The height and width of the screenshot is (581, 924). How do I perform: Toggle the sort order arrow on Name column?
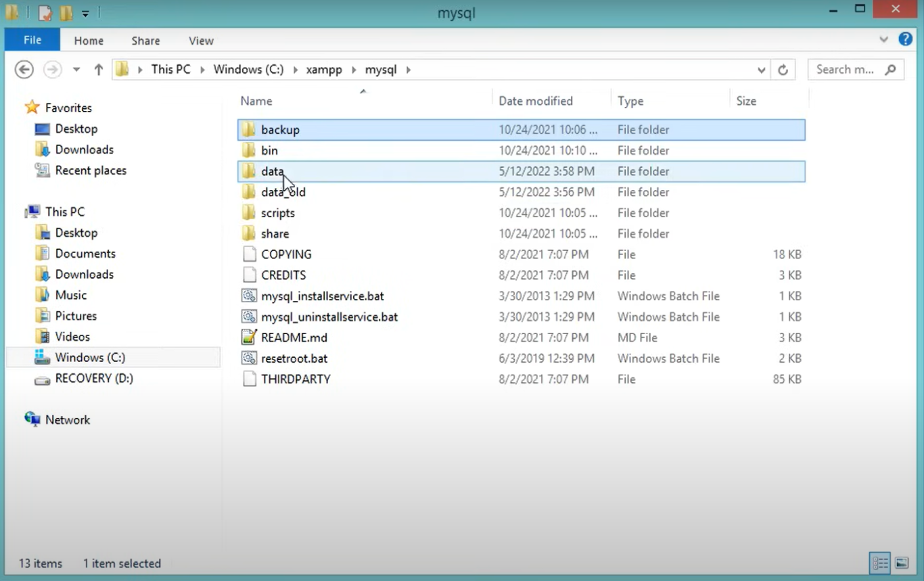pyautogui.click(x=363, y=90)
